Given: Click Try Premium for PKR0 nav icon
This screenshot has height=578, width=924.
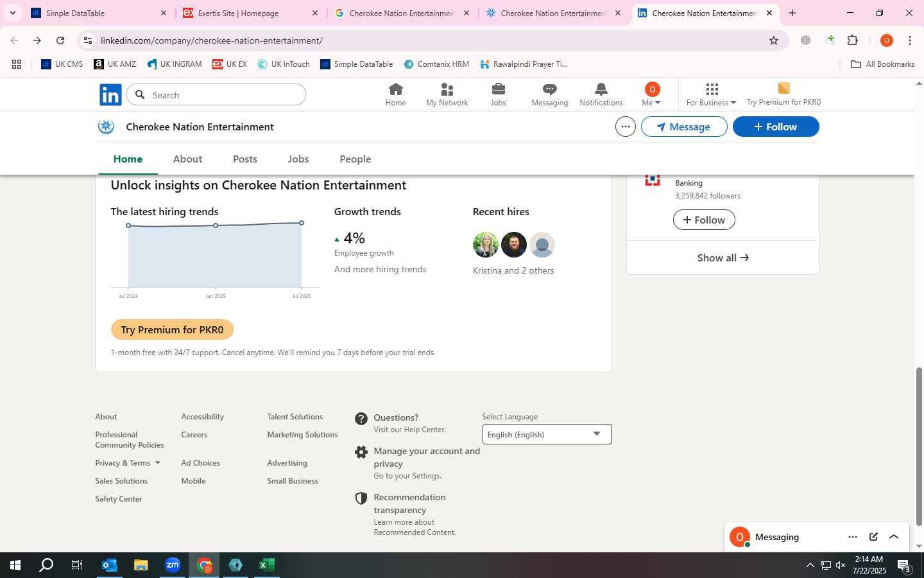Looking at the screenshot, I should (x=783, y=94).
